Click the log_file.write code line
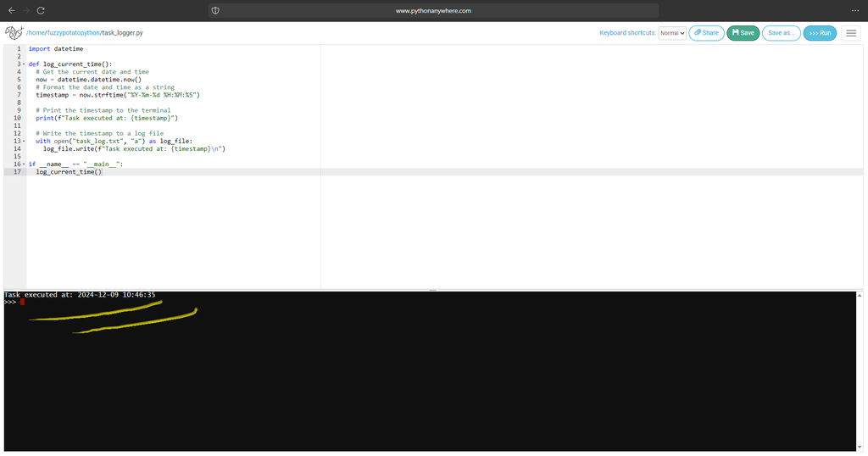Screen dimensions: 868x456 point(135,149)
